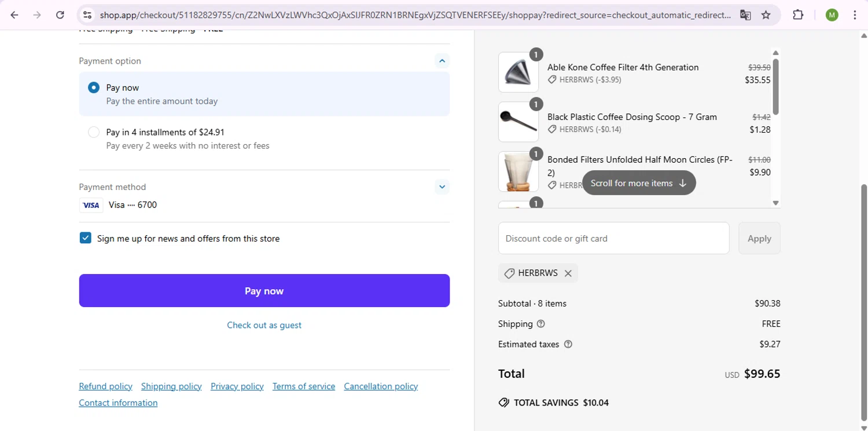Click the browser address bar URL

pyautogui.click(x=415, y=15)
